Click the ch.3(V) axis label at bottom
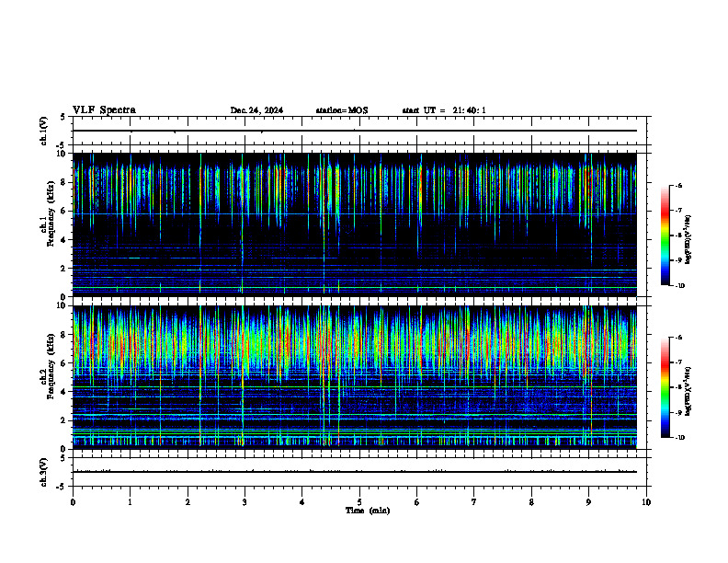Viewport: 728px width, 563px height. [43, 472]
